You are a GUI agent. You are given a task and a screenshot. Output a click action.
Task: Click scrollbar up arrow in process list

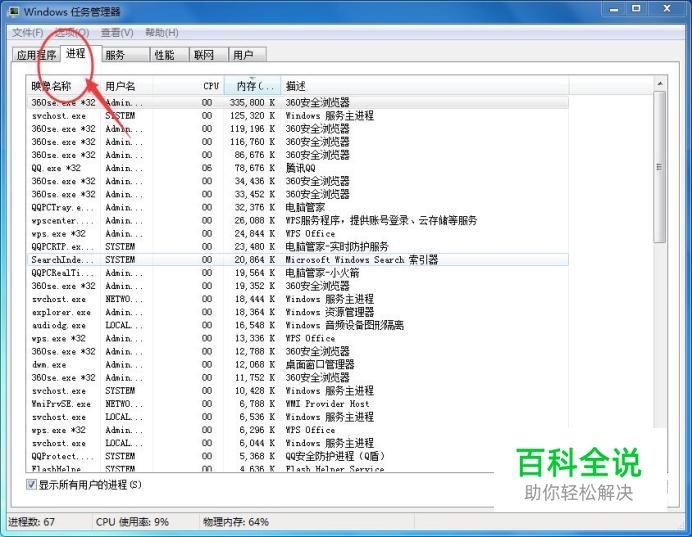point(660,83)
